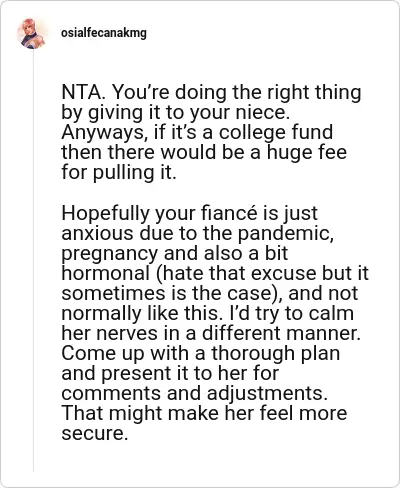This screenshot has height=488, width=400.
Task: Collapse the comment thread via vertical line
Action: point(33,260)
